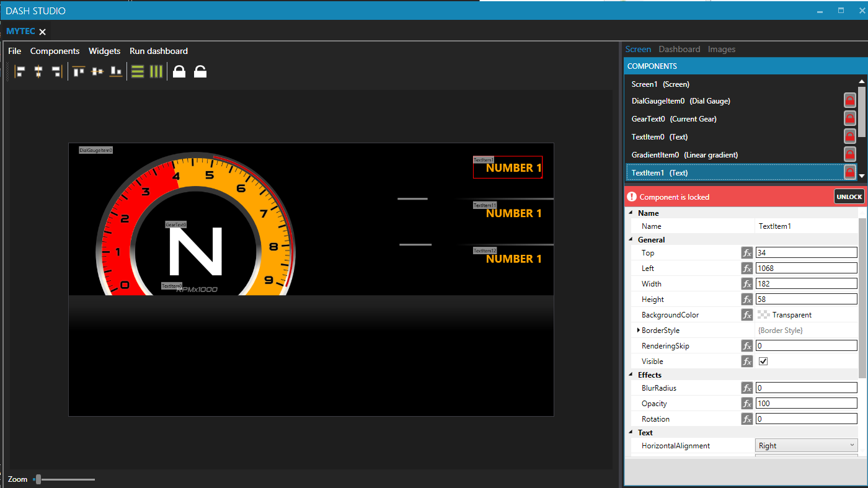Expand the BorderStyle property
Image resolution: width=868 pixels, height=488 pixels.
tap(638, 331)
